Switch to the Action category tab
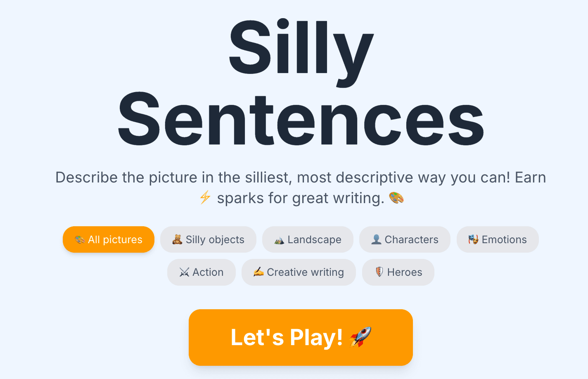588x379 pixels. coord(202,272)
